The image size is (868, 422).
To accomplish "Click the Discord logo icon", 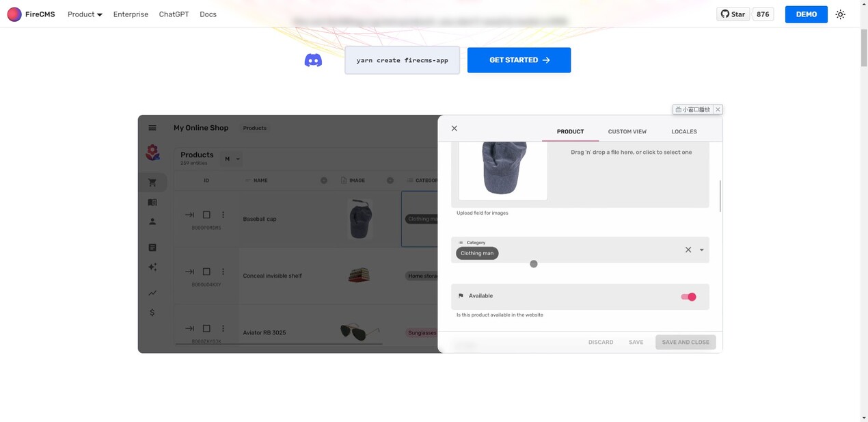I will click(313, 60).
